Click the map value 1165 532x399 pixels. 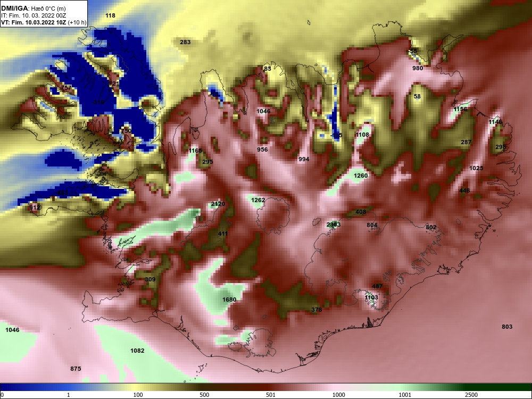(195, 151)
